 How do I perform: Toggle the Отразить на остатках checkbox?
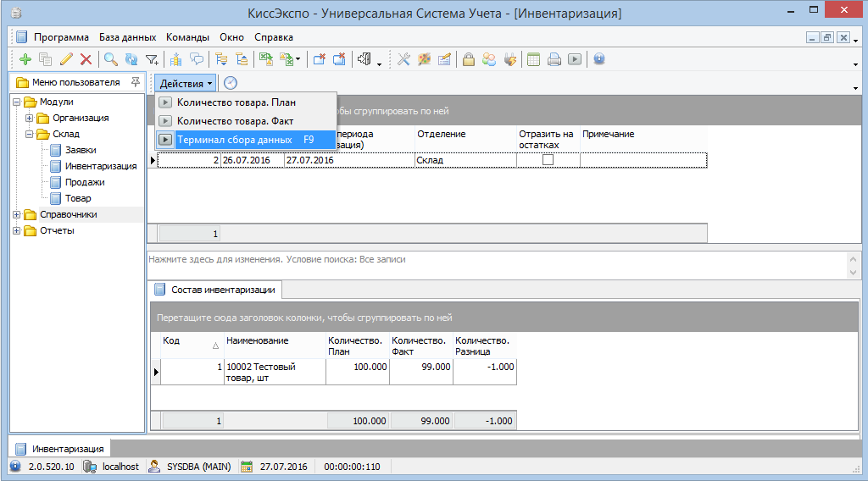(548, 160)
